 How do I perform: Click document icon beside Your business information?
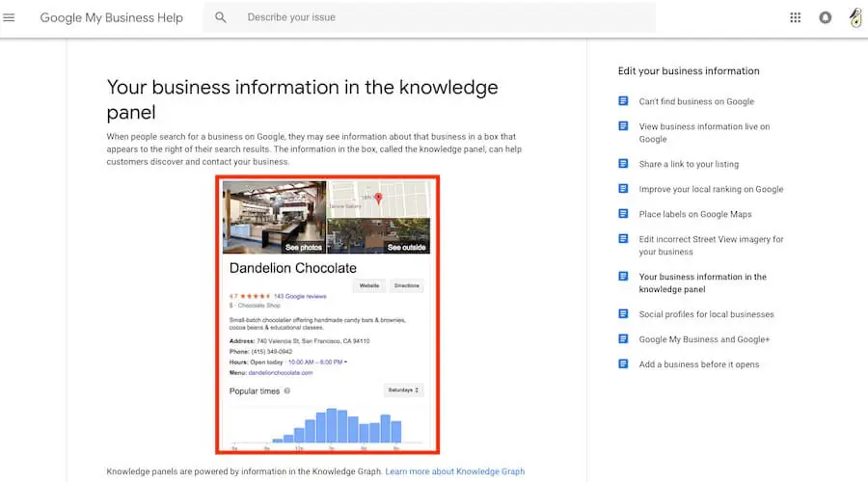tap(623, 276)
